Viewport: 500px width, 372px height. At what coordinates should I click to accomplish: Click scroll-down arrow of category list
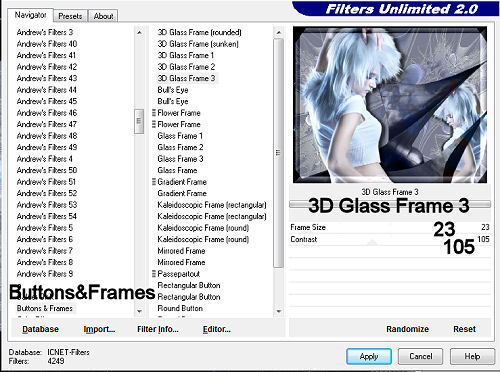coord(139,311)
